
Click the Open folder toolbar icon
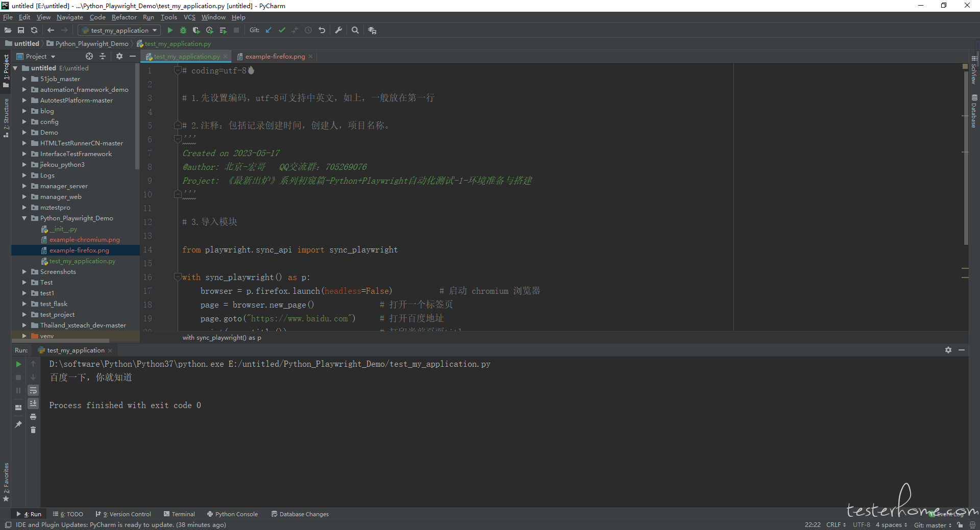(x=8, y=31)
